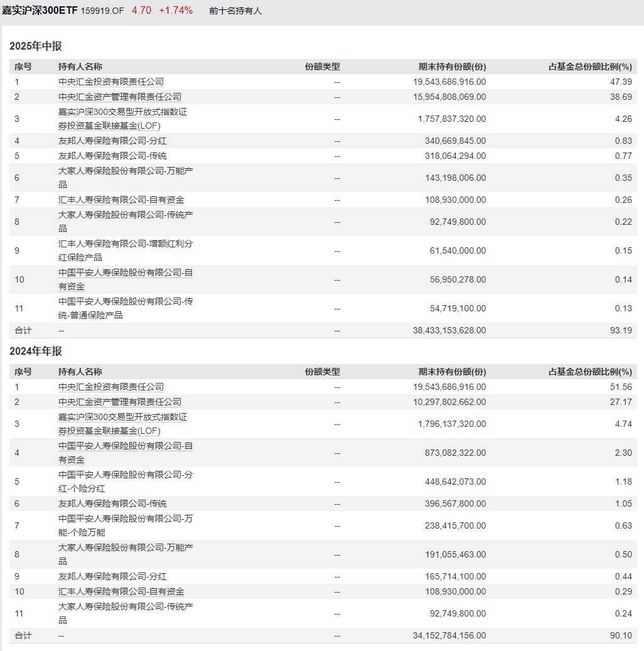The height and width of the screenshot is (651, 644).
Task: Click share value 143,198,006.00
Action: point(456,178)
